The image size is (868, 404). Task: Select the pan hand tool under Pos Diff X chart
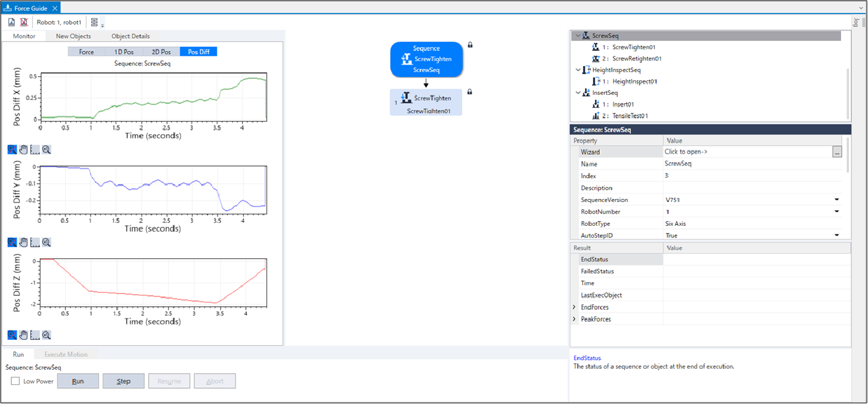(x=23, y=149)
